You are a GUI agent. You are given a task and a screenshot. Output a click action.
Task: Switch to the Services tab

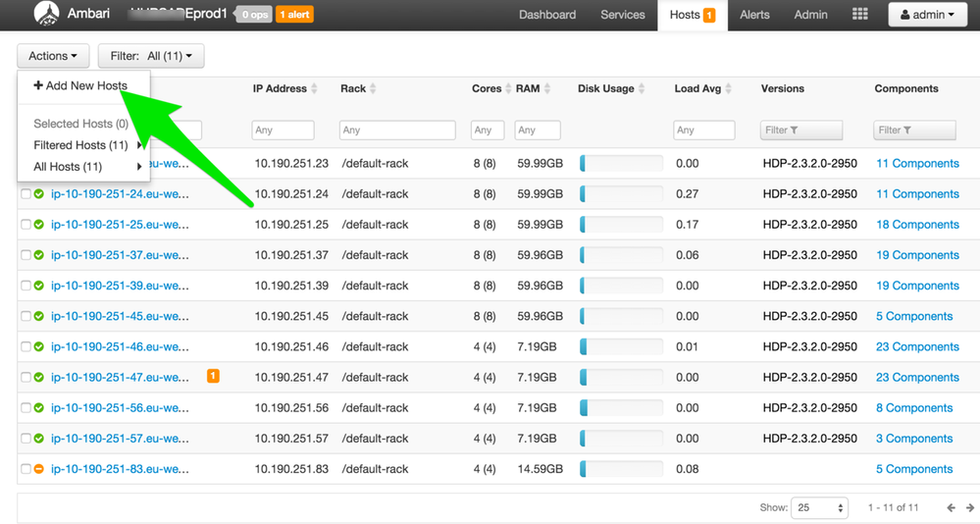click(x=623, y=15)
